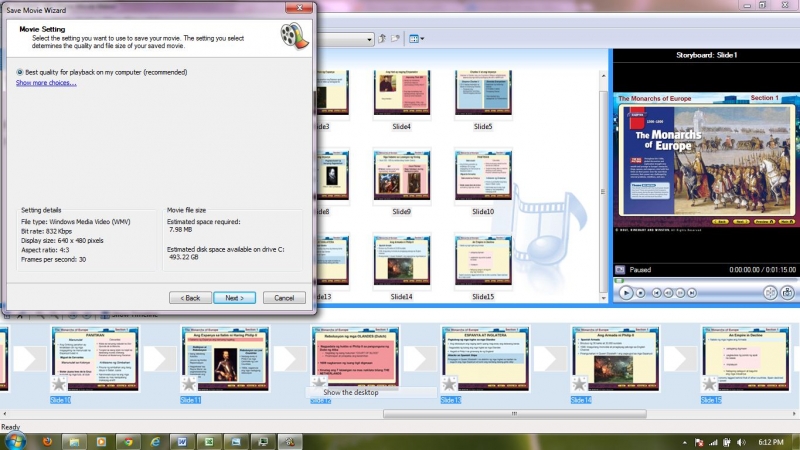Click the Stop button in the preview player
The image size is (800, 450).
click(641, 293)
